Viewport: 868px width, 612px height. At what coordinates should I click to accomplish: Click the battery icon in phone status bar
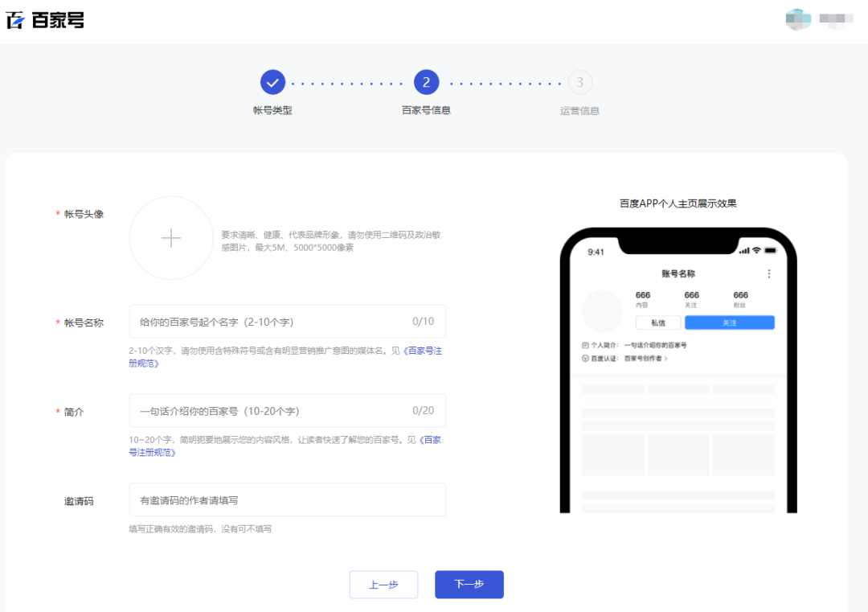771,251
